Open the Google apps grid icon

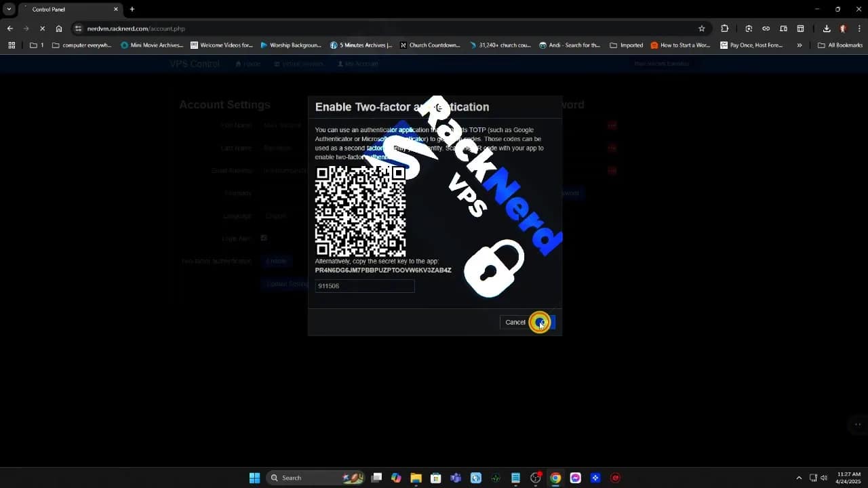click(12, 45)
